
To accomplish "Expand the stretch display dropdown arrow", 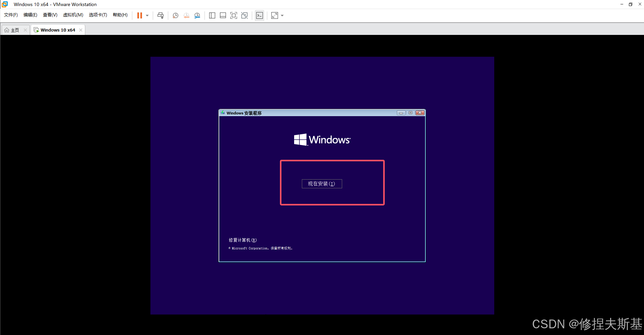I will tap(282, 15).
